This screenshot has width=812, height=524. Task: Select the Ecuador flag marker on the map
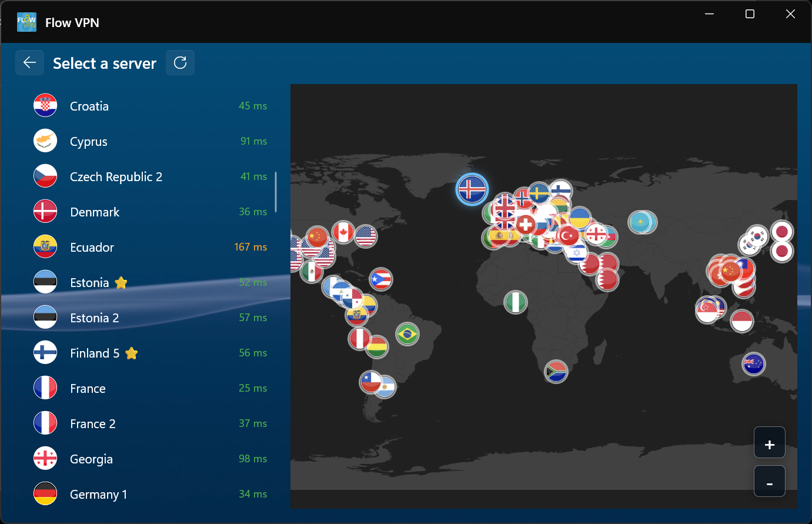(x=356, y=315)
